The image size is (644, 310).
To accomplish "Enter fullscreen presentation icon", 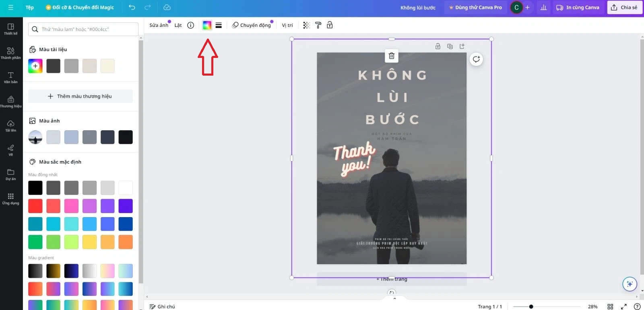I will tap(623, 306).
